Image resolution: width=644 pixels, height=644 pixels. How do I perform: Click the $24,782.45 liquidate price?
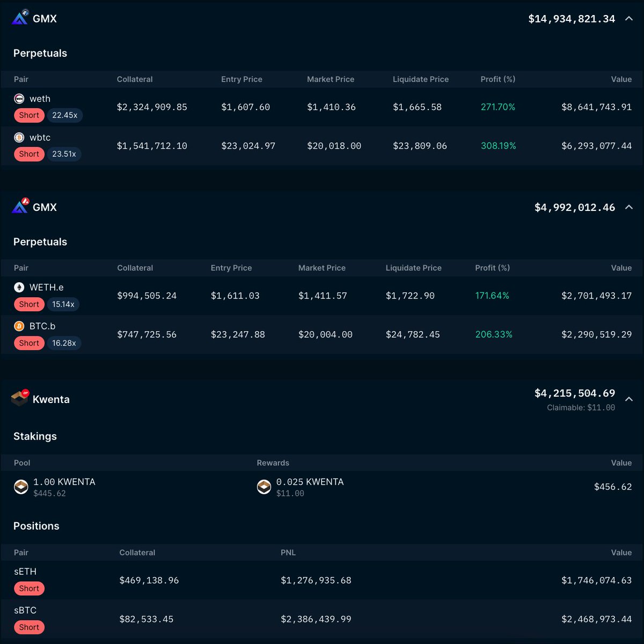click(x=413, y=334)
